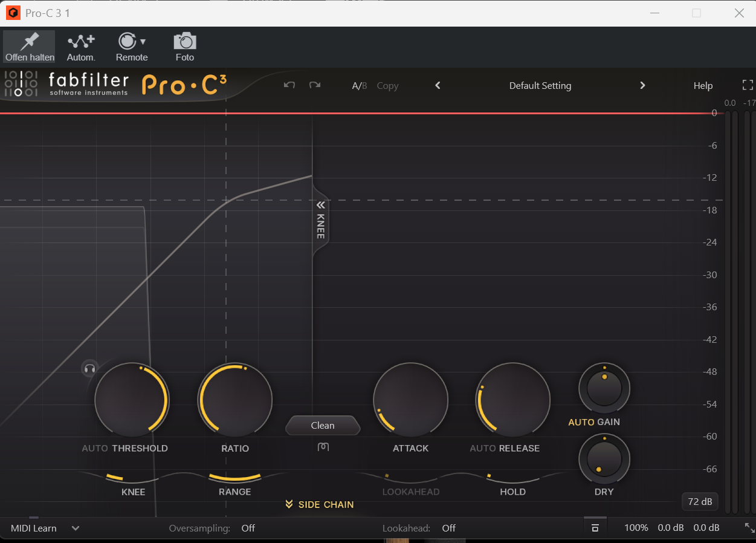Viewport: 756px width, 543px height.
Task: Open the Default Setting preset menu
Action: (x=540, y=86)
